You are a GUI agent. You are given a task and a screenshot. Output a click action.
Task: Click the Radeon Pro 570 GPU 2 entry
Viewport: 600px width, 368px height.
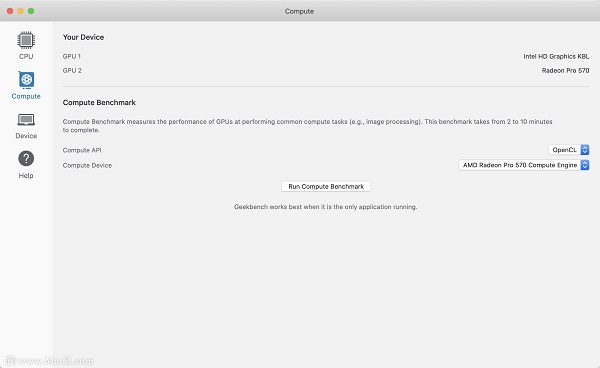[x=565, y=71]
